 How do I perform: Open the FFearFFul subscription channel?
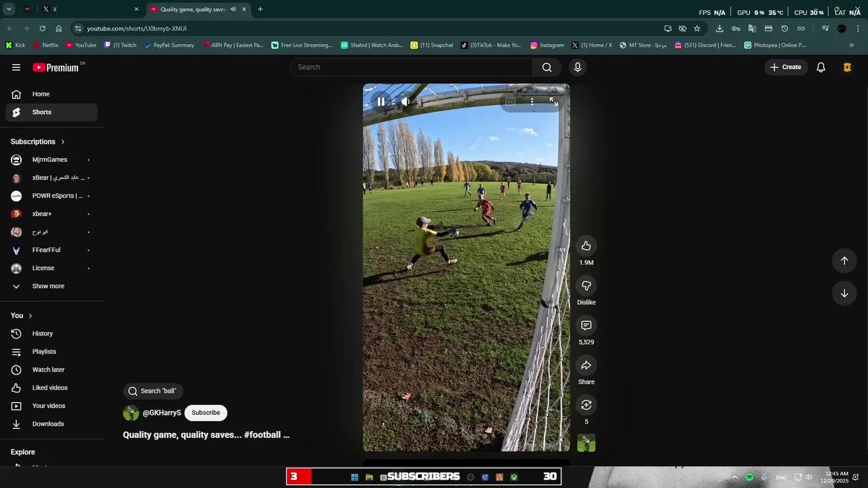coord(52,250)
